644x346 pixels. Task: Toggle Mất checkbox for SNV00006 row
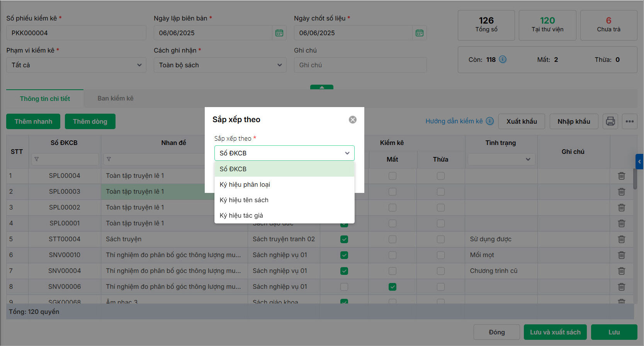click(392, 287)
